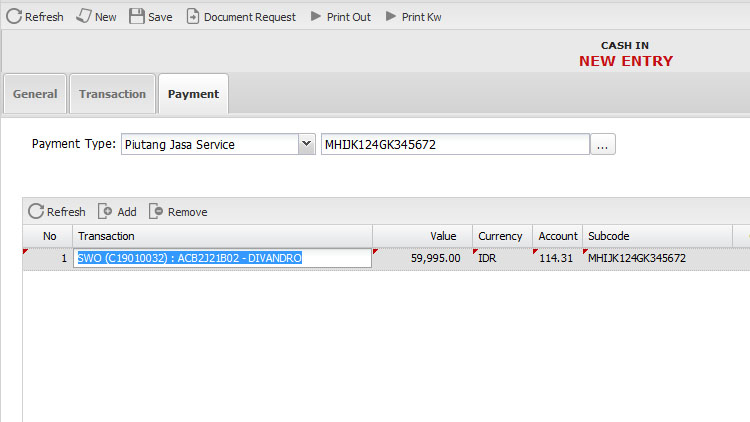
Task: Click the Refresh icon in top toolbar
Action: tap(15, 17)
